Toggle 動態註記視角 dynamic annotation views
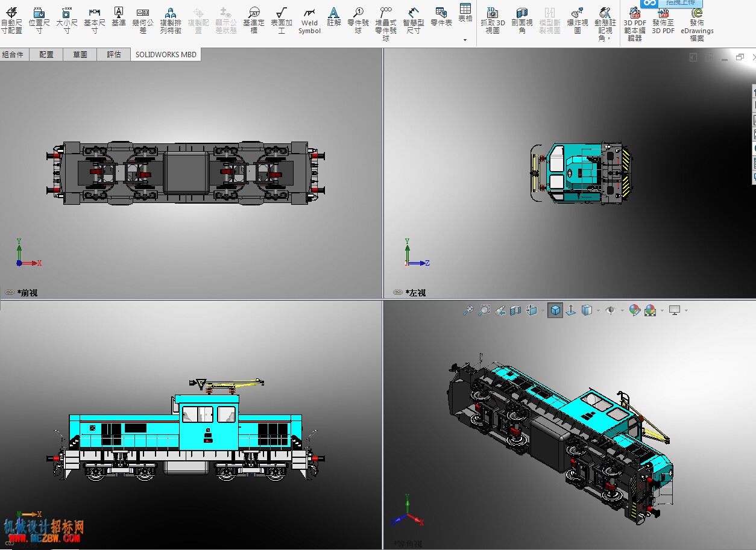 605,23
